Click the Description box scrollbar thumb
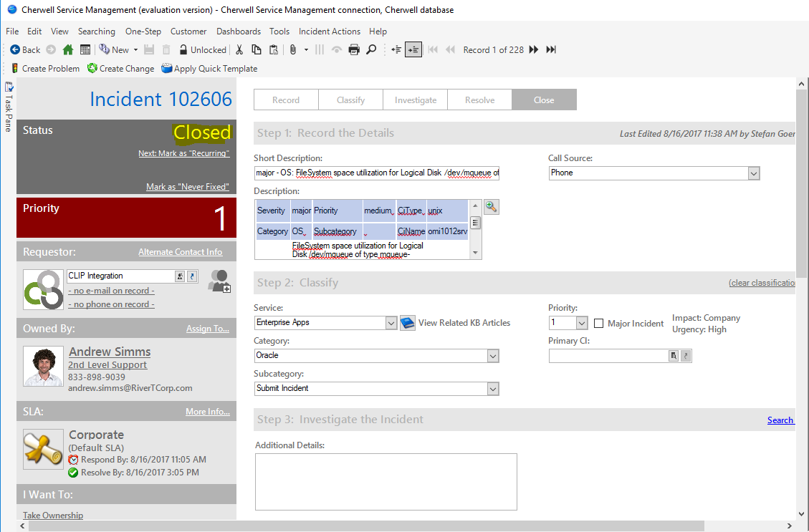809x532 pixels. (x=476, y=223)
